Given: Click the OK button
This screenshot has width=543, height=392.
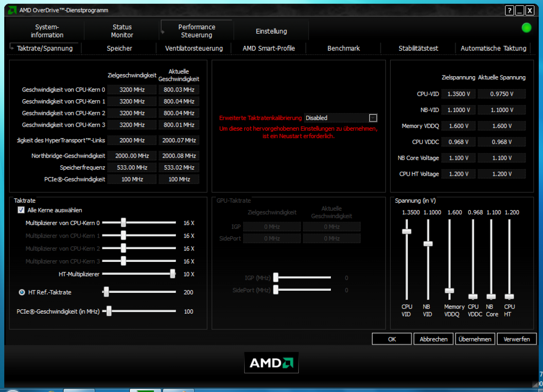Looking at the screenshot, I should coord(392,339).
